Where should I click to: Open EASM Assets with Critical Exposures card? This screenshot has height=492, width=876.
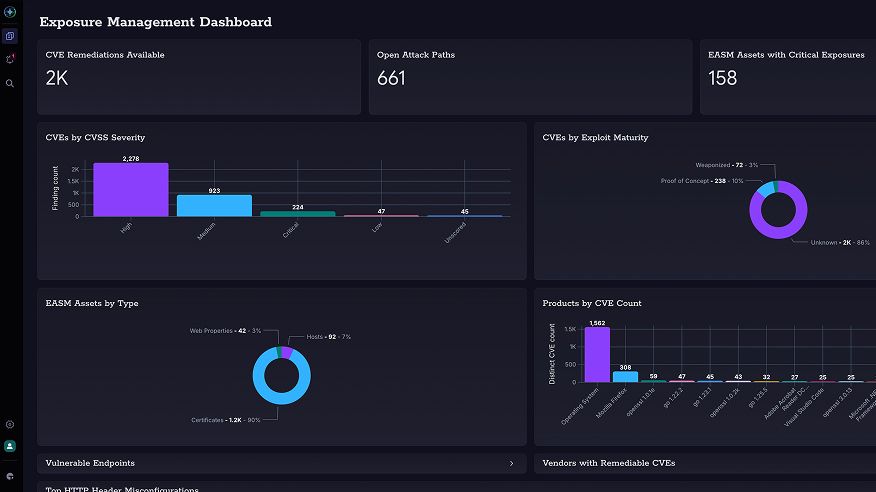[x=788, y=77]
